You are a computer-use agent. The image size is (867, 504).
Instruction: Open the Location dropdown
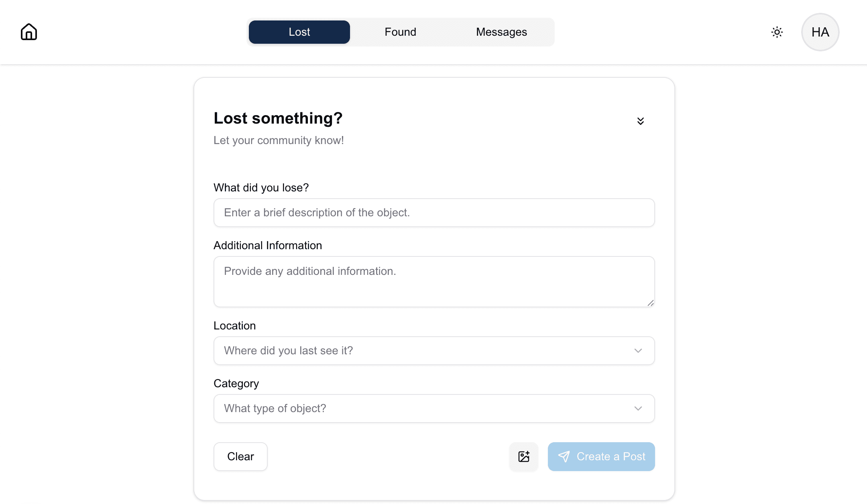tap(434, 351)
